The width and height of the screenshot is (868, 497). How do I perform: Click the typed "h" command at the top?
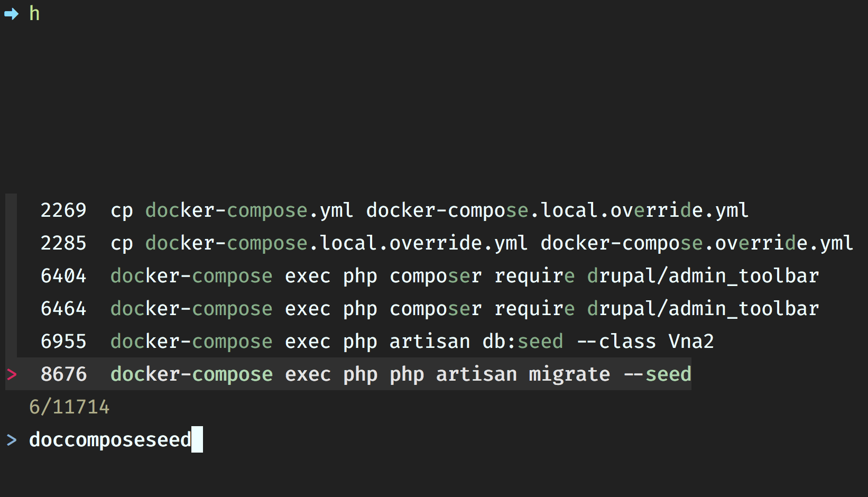[x=34, y=14]
